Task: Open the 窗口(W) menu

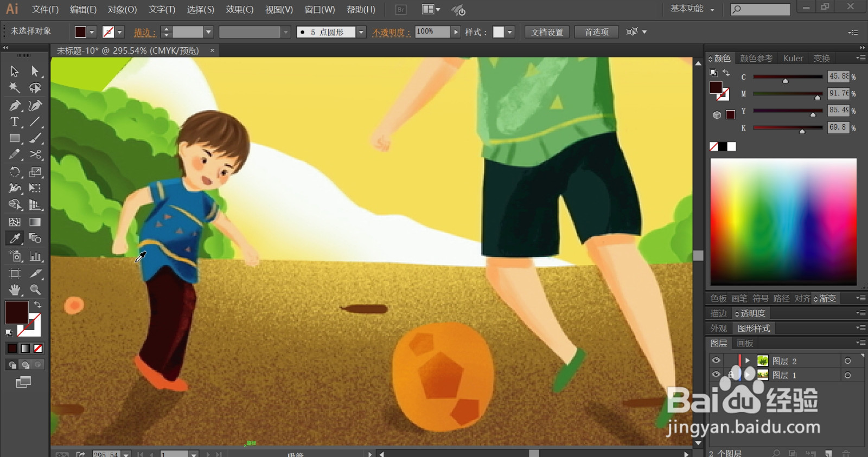Action: (320, 9)
